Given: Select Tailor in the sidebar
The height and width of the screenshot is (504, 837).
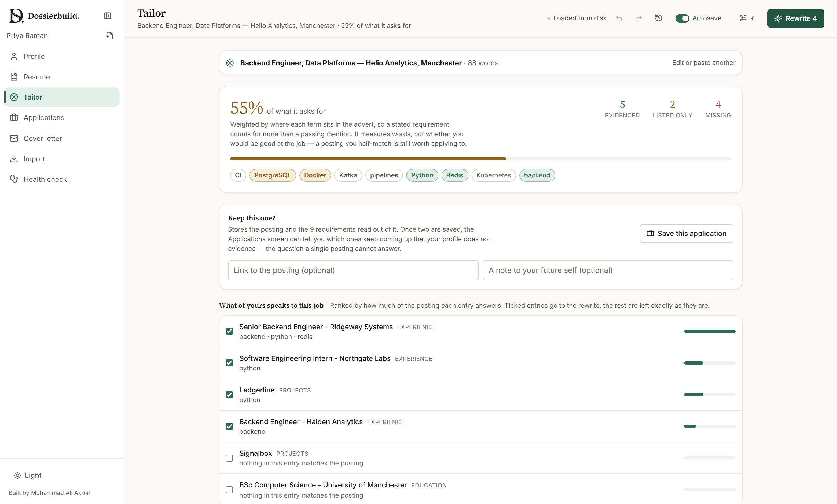Looking at the screenshot, I should [x=62, y=97].
